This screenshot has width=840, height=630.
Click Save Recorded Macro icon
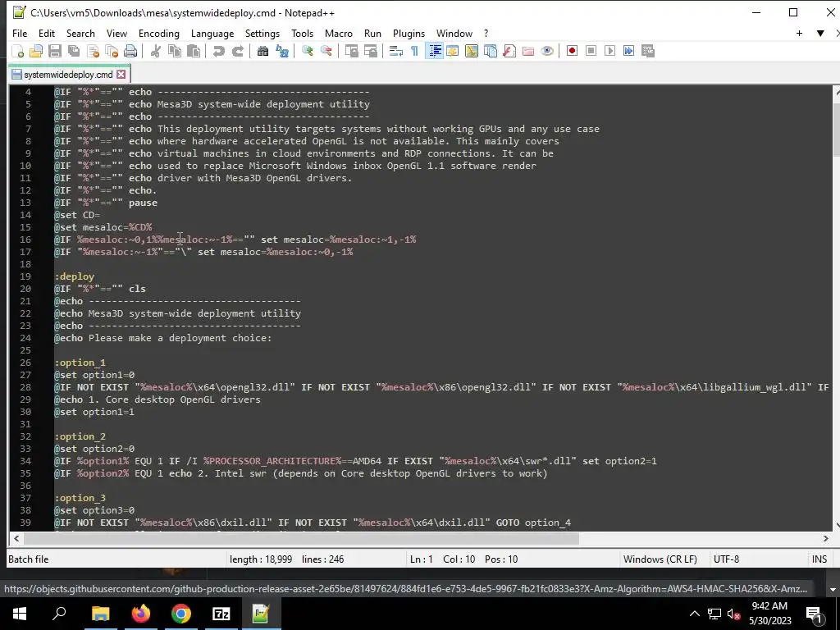tap(648, 51)
